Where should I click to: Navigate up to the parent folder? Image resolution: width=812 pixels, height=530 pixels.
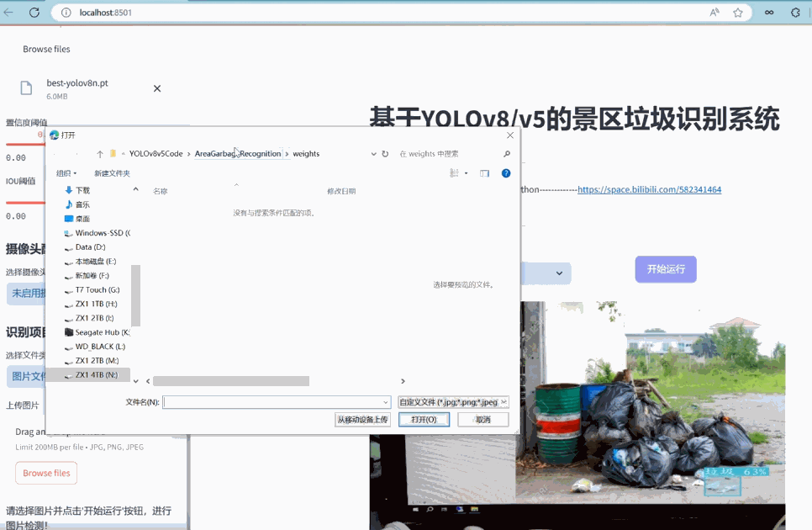99,153
